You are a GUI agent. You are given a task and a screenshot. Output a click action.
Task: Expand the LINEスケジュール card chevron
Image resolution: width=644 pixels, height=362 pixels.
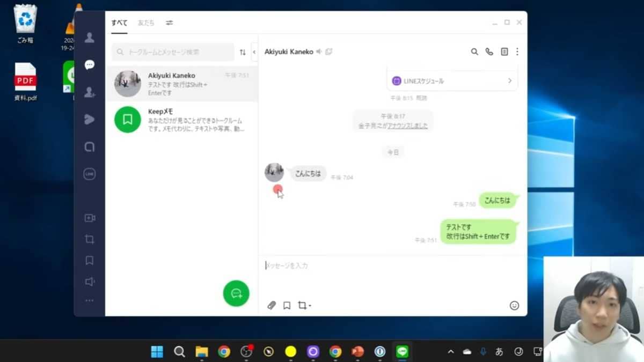point(509,81)
